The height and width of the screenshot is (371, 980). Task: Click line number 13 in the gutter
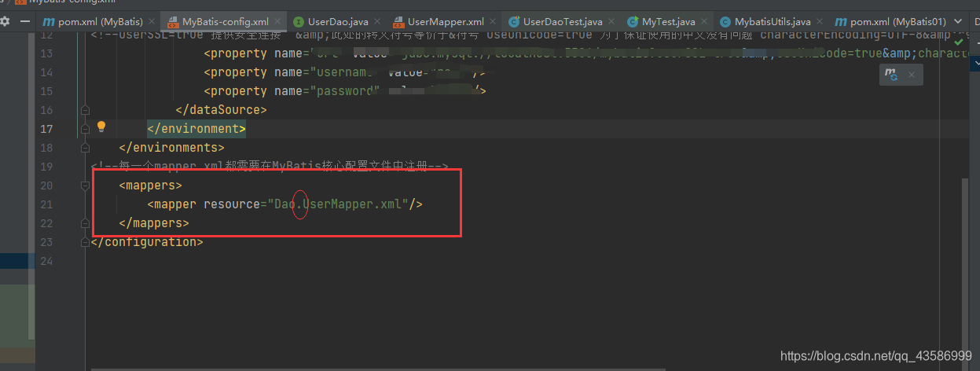click(x=46, y=53)
